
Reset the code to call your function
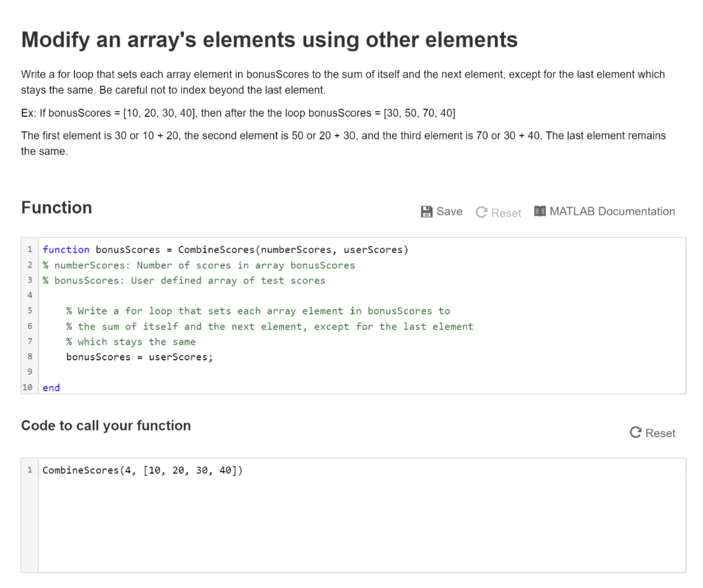(660, 433)
